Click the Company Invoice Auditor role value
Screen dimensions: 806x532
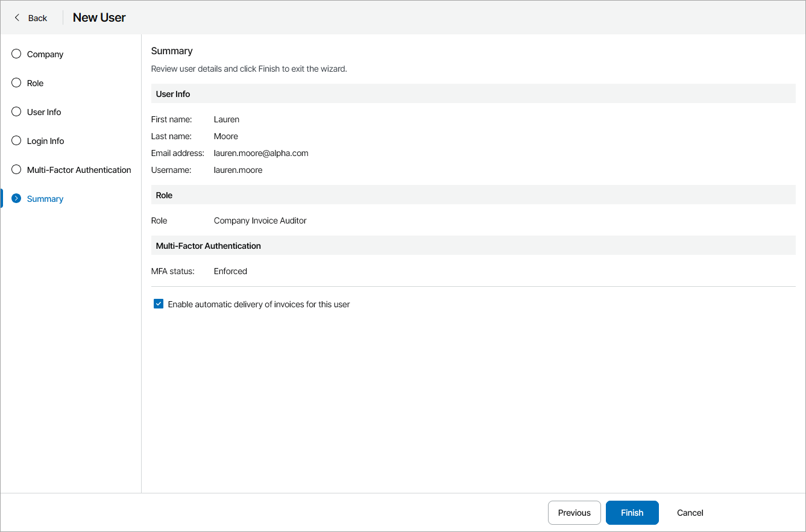pyautogui.click(x=260, y=221)
